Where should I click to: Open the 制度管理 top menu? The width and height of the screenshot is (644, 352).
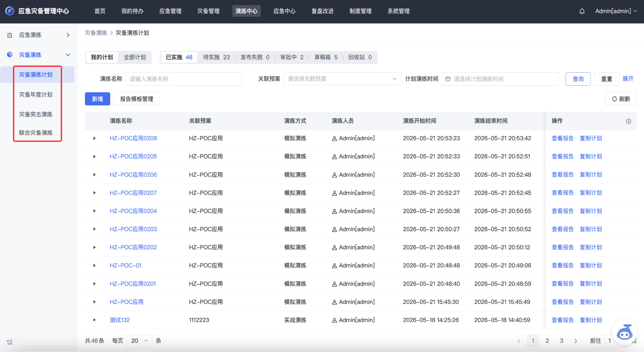pyautogui.click(x=361, y=11)
